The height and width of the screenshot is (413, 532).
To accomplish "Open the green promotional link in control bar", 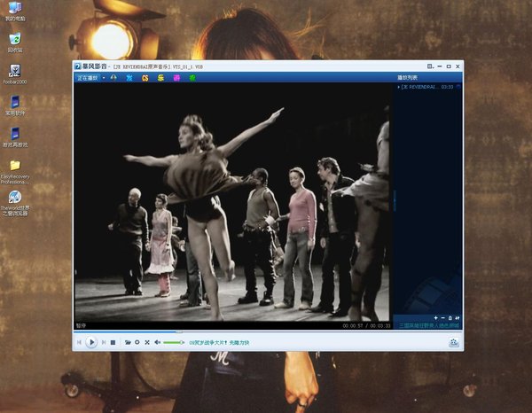I will tap(219, 343).
